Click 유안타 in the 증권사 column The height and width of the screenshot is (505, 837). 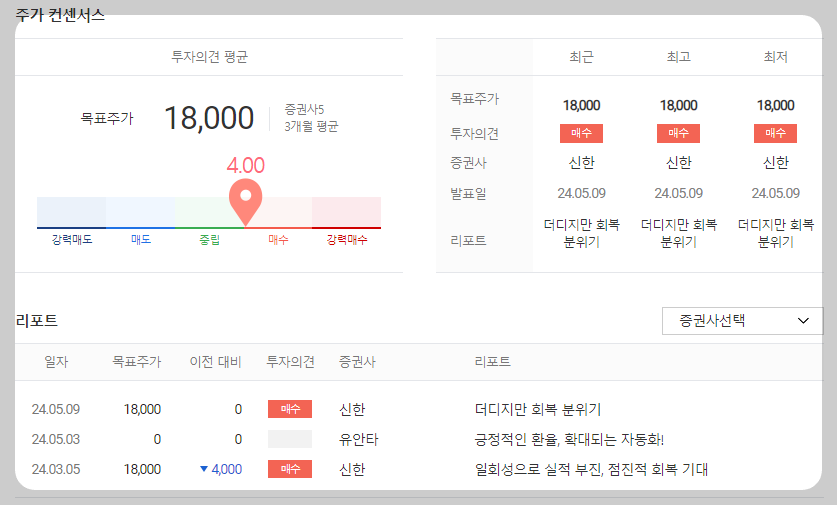pyautogui.click(x=359, y=439)
